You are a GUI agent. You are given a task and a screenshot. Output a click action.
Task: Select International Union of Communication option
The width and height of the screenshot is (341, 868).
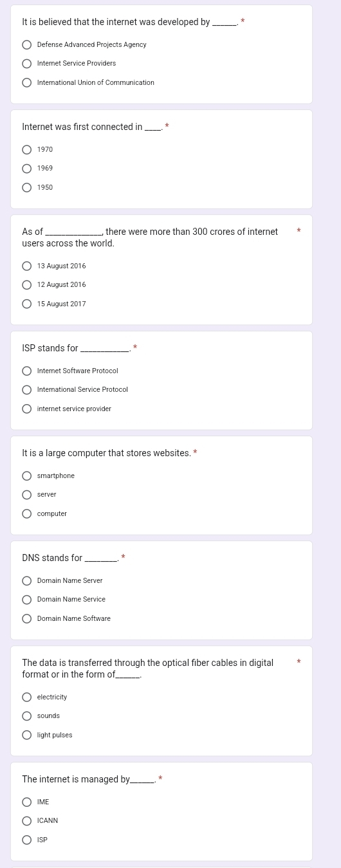27,83
